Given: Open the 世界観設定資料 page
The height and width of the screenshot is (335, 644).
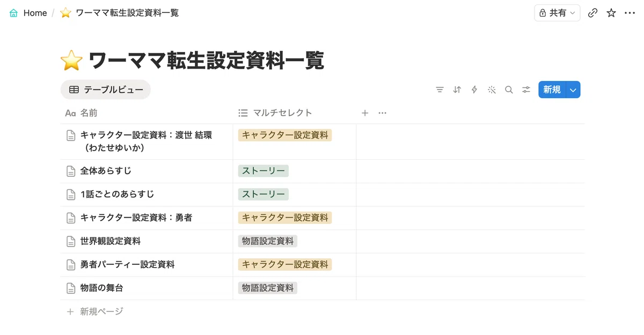Looking at the screenshot, I should [x=111, y=241].
